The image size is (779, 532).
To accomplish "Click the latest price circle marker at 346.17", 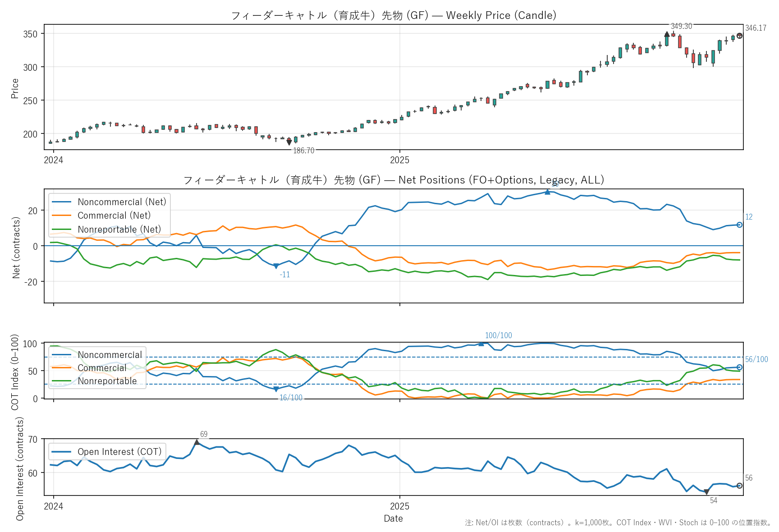I will tap(739, 36).
